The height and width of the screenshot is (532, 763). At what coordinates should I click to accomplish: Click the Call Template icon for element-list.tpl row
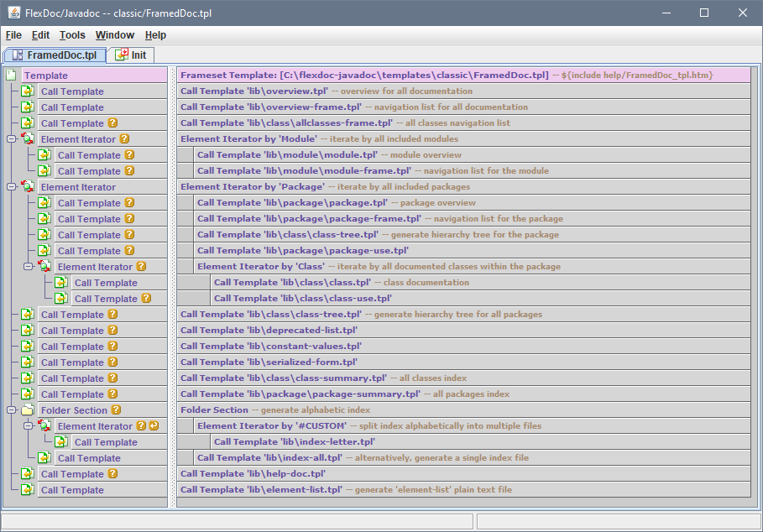click(28, 490)
